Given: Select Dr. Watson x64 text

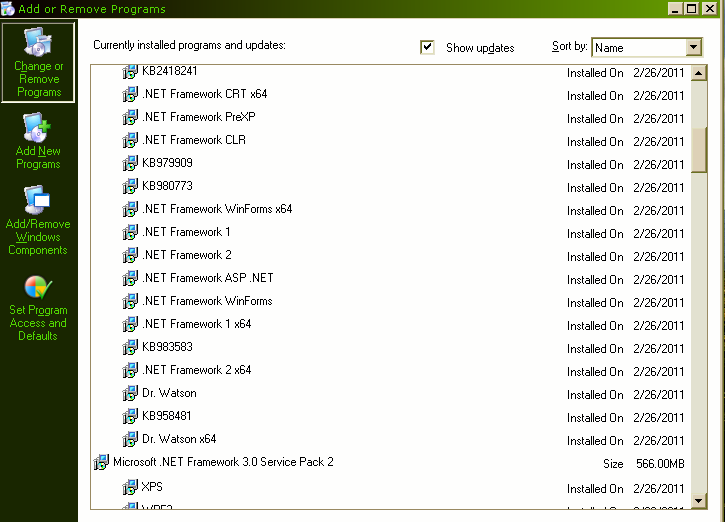Looking at the screenshot, I should (x=179, y=439).
